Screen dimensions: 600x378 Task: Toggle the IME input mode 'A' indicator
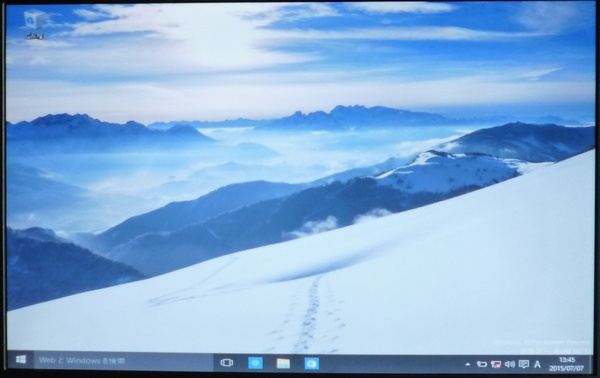pyautogui.click(x=537, y=364)
